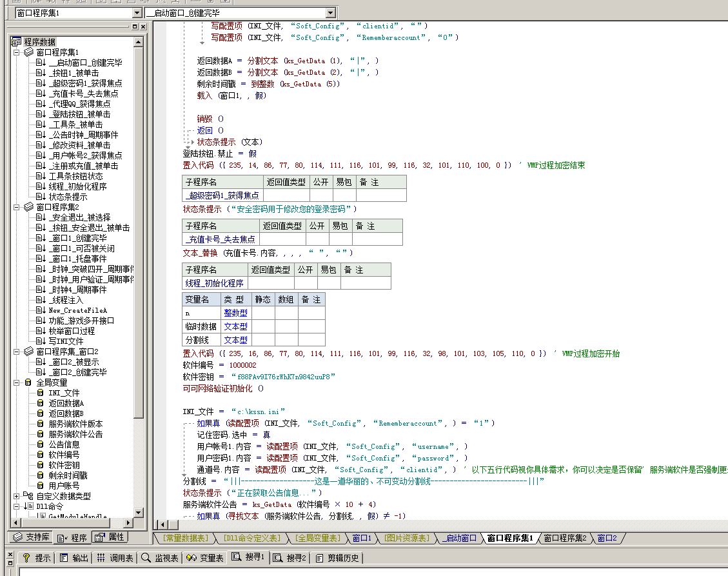Select _工具条_被单击 in the tree
Image resolution: width=728 pixels, height=576 pixels.
coord(75,124)
